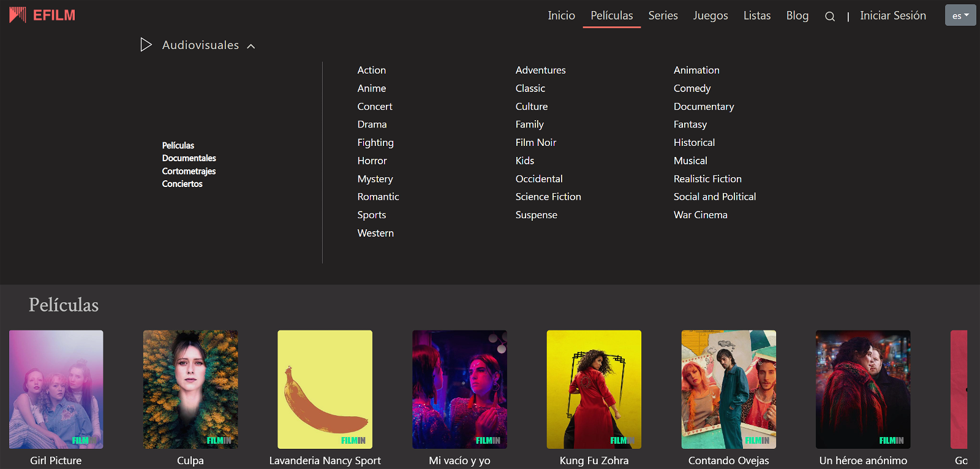Open the Un héroe anónimo poster
The image size is (980, 469).
pyautogui.click(x=863, y=389)
